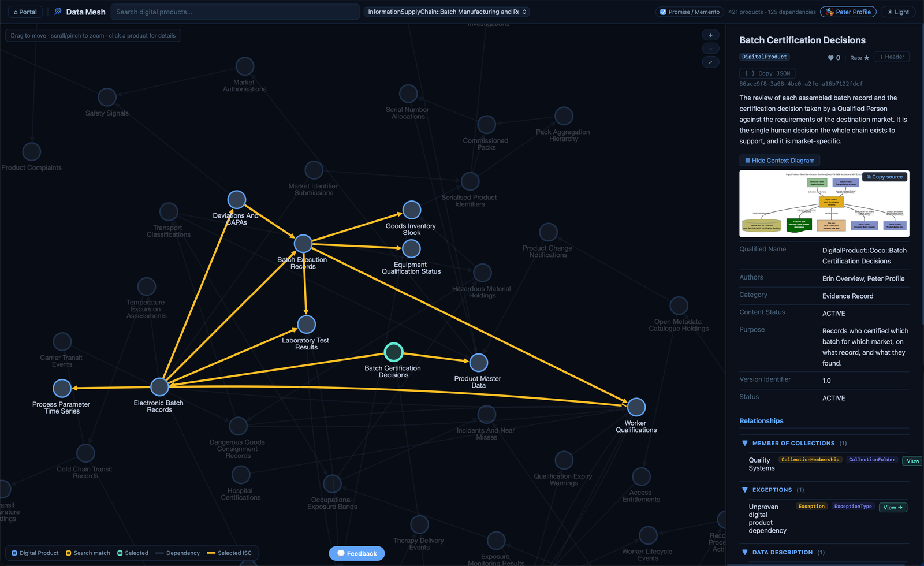Select the Batch Execution Records node
This screenshot has width=924, height=566.
(x=303, y=244)
